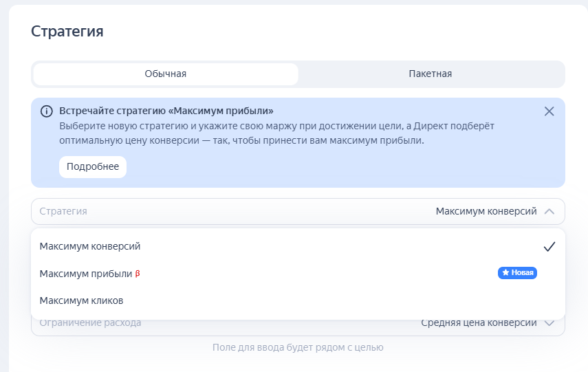Click the red beta symbol after Максимум прибыли
This screenshot has height=372, width=588.
tap(138, 274)
